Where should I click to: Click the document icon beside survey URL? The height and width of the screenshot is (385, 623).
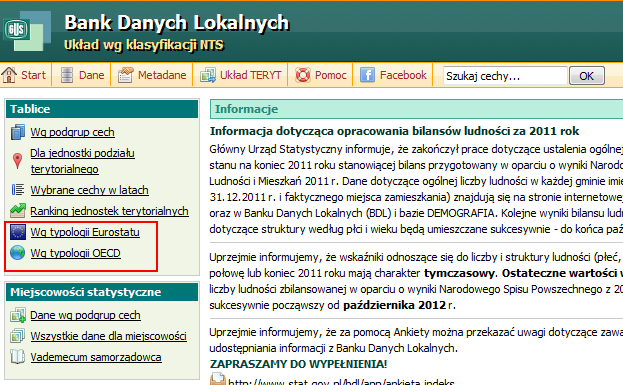coord(217,379)
